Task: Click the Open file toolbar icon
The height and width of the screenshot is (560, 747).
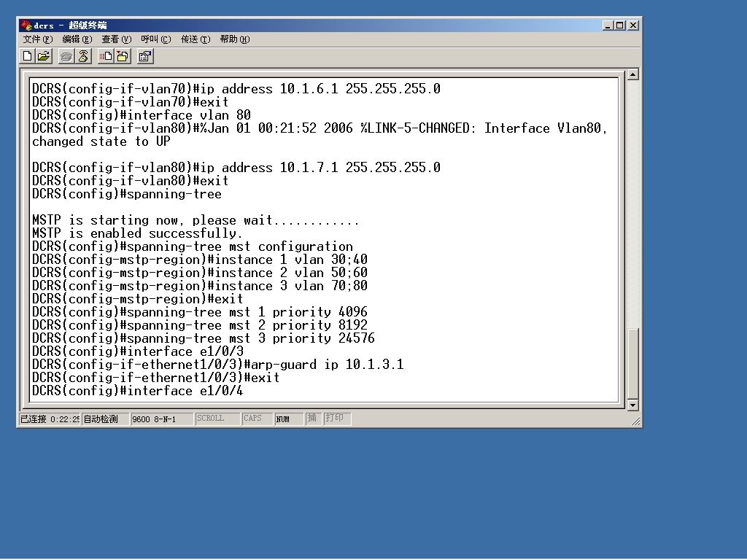Action: pos(44,56)
